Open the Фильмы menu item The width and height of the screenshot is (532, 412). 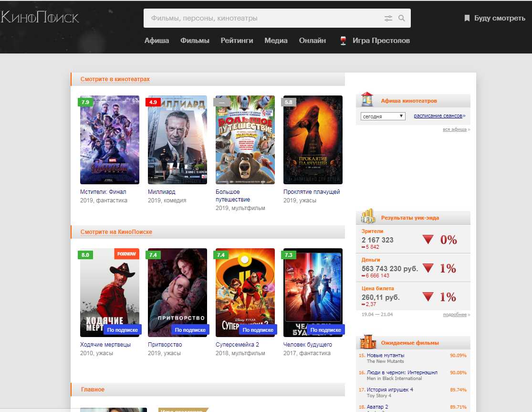coord(195,41)
